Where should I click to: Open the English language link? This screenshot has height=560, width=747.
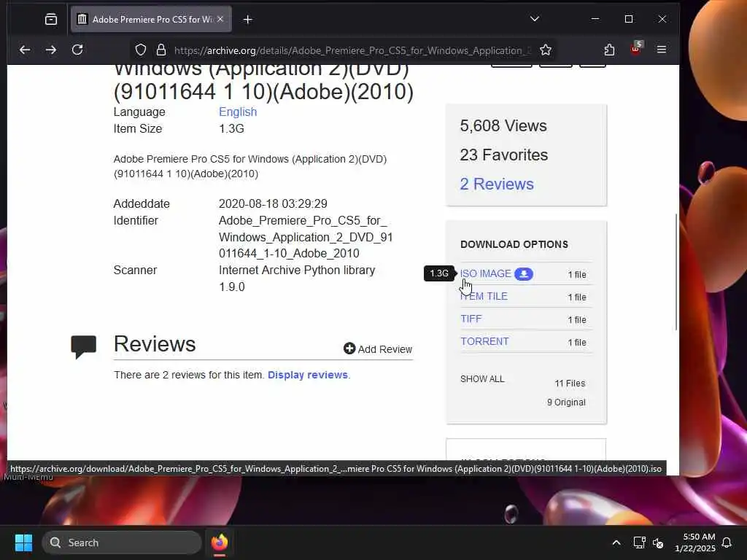point(238,112)
